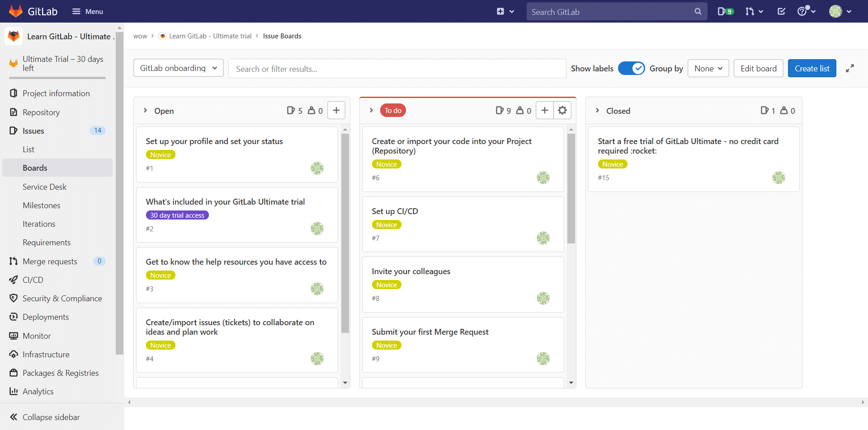Click Novice label on issue #1

pos(160,154)
